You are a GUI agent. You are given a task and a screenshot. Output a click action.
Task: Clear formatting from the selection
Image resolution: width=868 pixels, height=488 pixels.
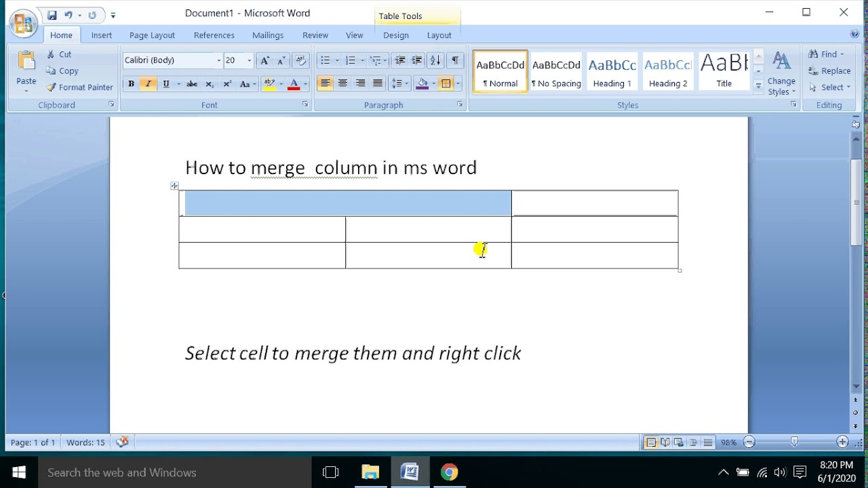[302, 60]
